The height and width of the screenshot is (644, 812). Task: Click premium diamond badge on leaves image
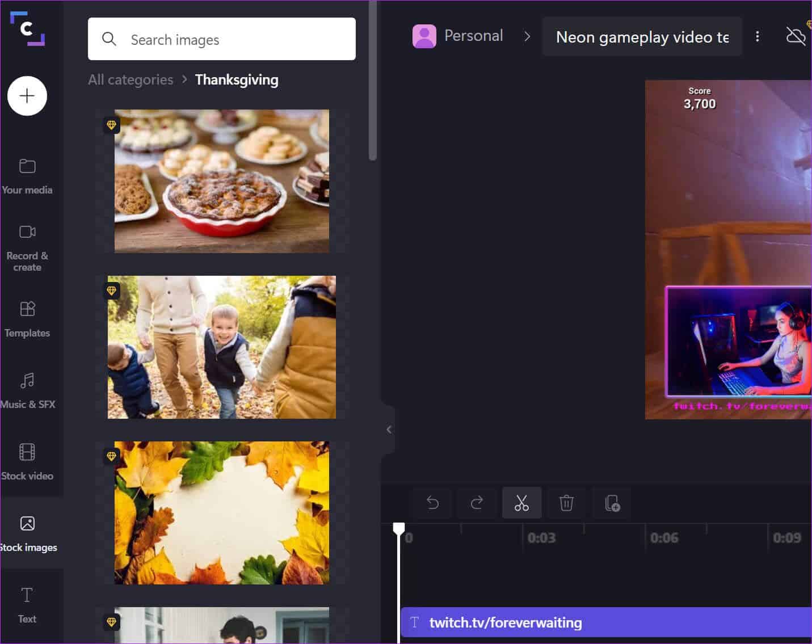111,456
